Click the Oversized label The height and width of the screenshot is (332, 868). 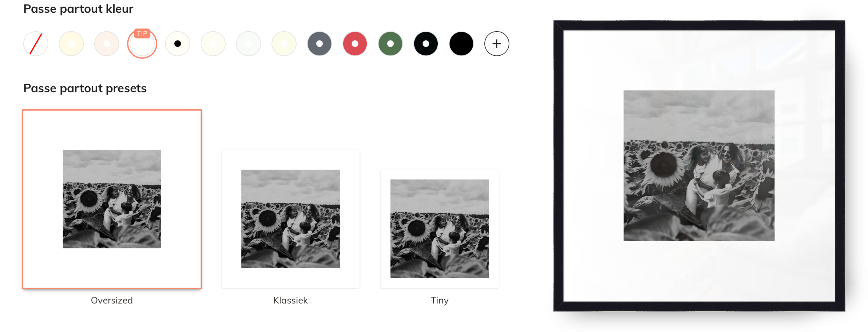click(x=112, y=300)
